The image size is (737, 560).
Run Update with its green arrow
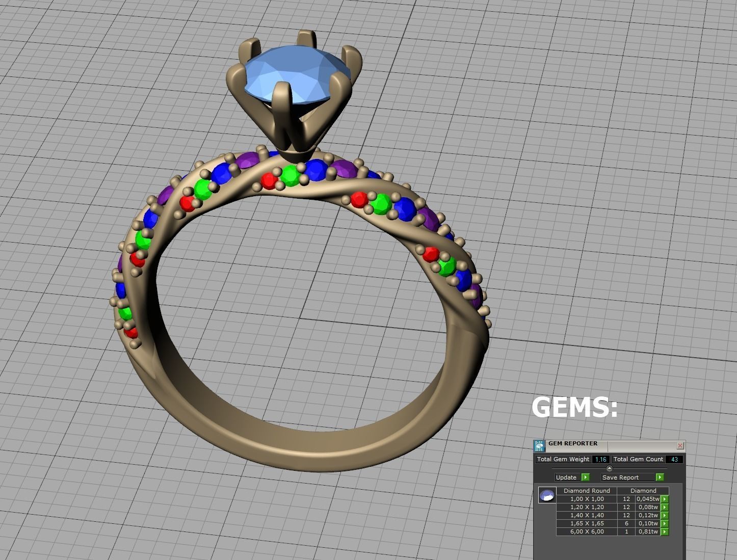tap(585, 477)
